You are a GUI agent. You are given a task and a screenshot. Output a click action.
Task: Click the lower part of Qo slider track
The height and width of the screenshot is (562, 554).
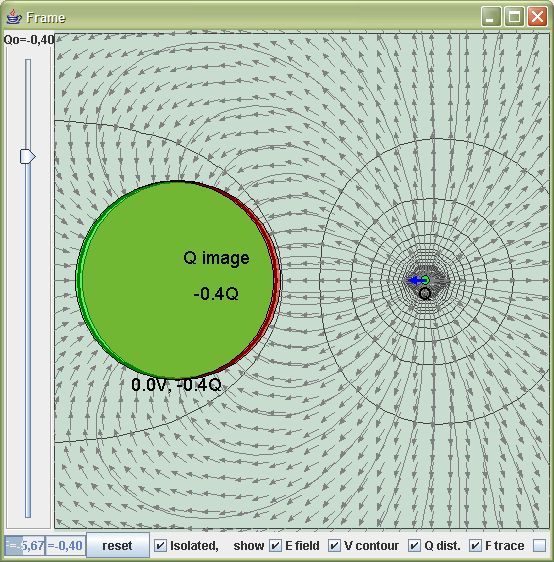coord(28,394)
